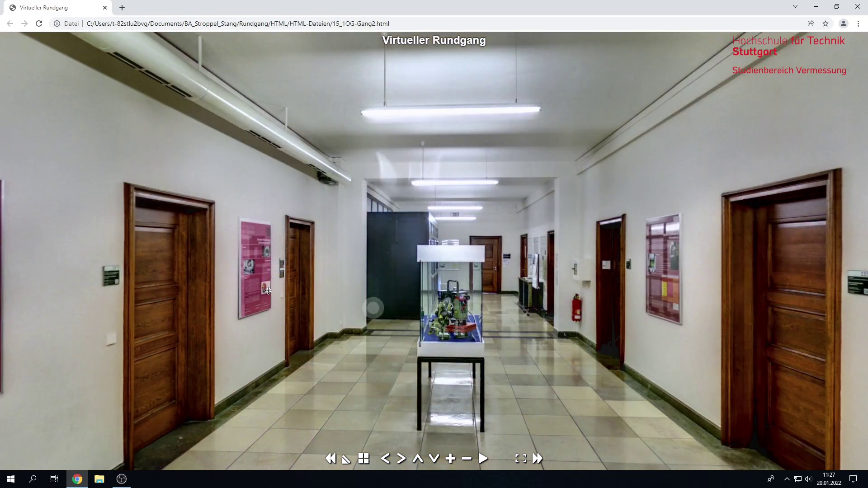Jump to the previous panorama scene
This screenshot has height=488, width=868.
tap(330, 458)
